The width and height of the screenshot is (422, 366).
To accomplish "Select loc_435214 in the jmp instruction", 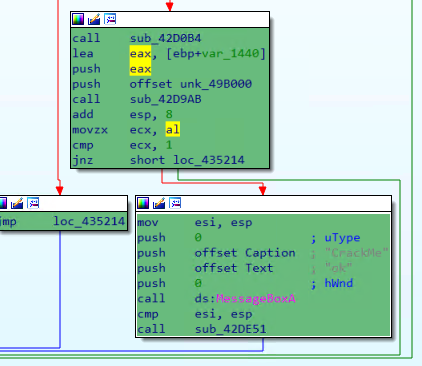I will pos(89,221).
